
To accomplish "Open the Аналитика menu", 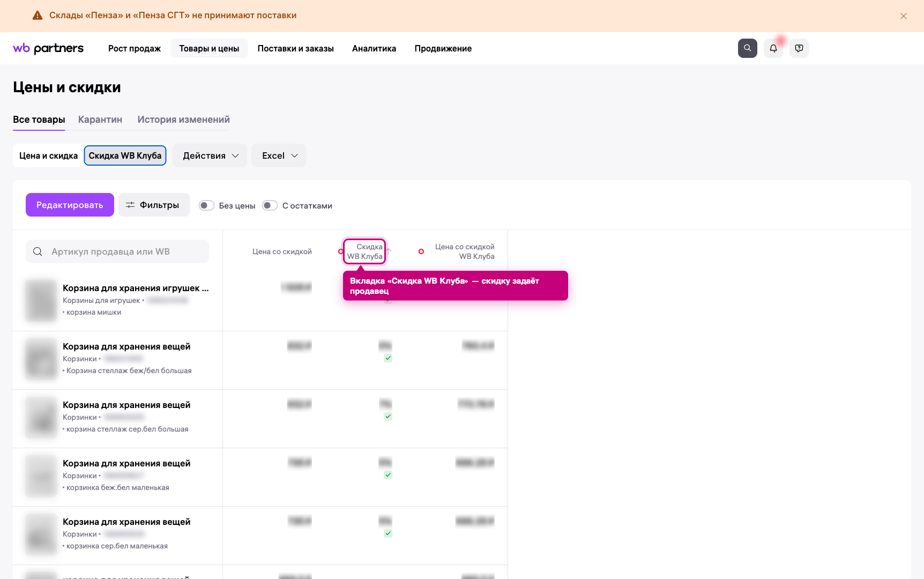I will click(x=374, y=48).
